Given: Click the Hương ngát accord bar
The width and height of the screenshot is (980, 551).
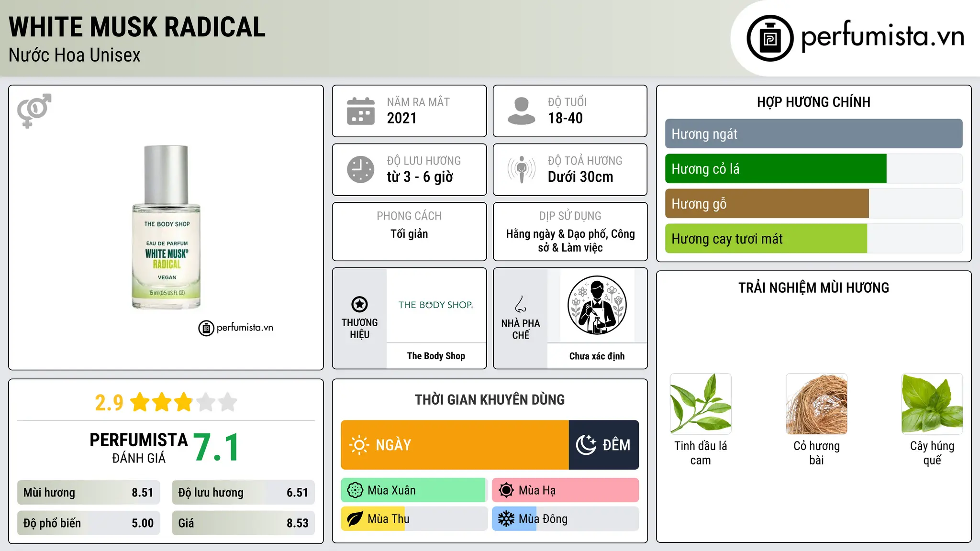Looking at the screenshot, I should [x=813, y=134].
